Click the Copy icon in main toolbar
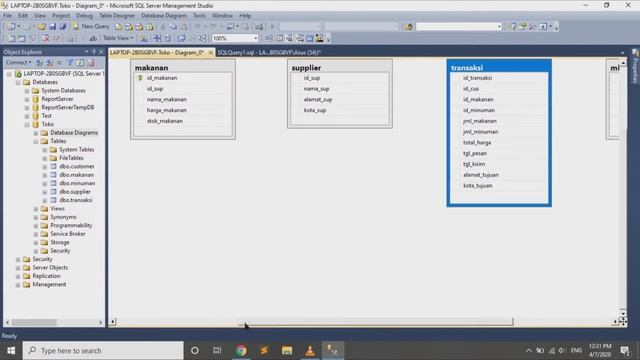Image resolution: width=640 pixels, height=360 pixels. [x=173, y=27]
